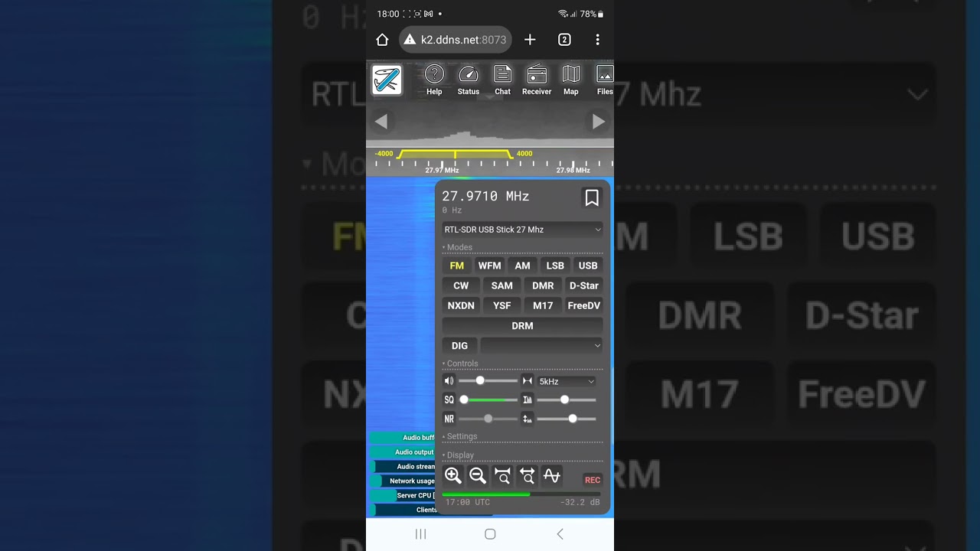Open digital mode selection dropdown
This screenshot has width=980, height=551.
click(541, 345)
